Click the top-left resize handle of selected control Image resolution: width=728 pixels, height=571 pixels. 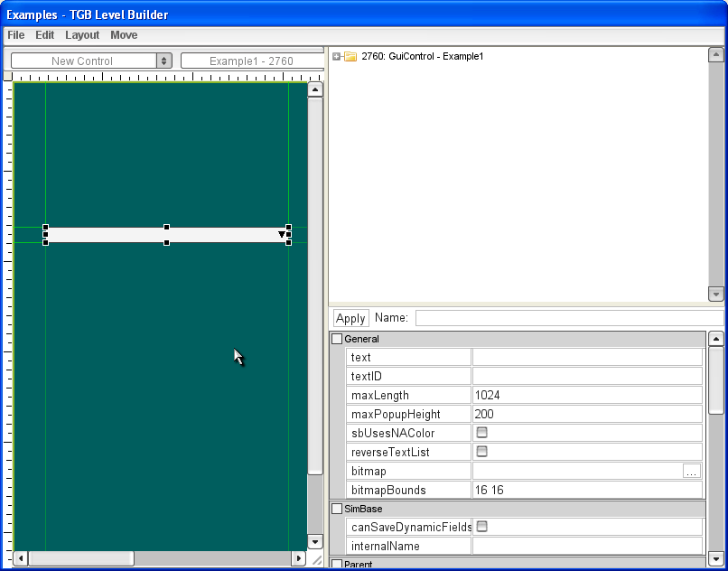click(x=45, y=227)
